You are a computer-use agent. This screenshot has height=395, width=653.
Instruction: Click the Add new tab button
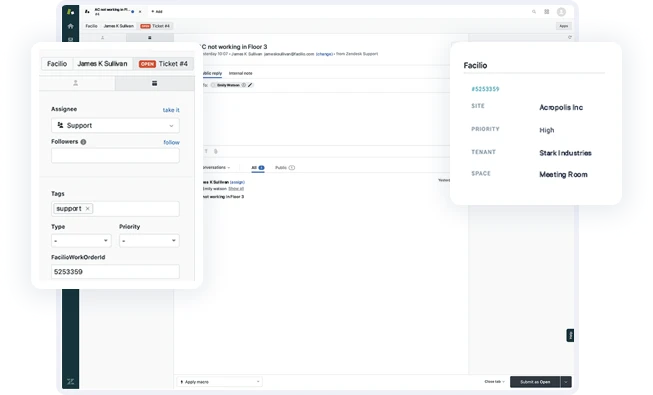click(157, 12)
